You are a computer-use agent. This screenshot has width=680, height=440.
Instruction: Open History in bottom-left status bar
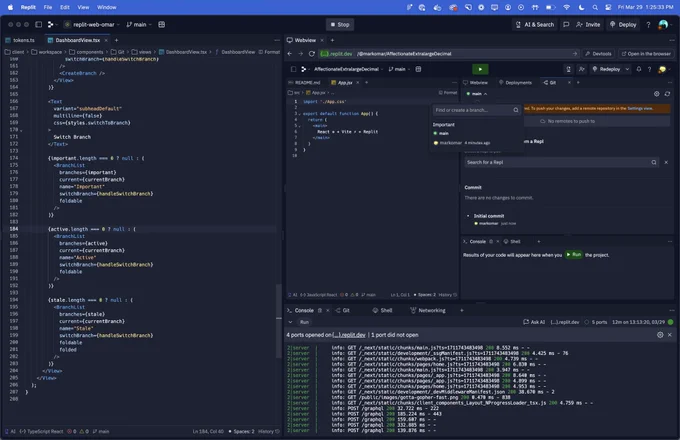[x=269, y=431]
